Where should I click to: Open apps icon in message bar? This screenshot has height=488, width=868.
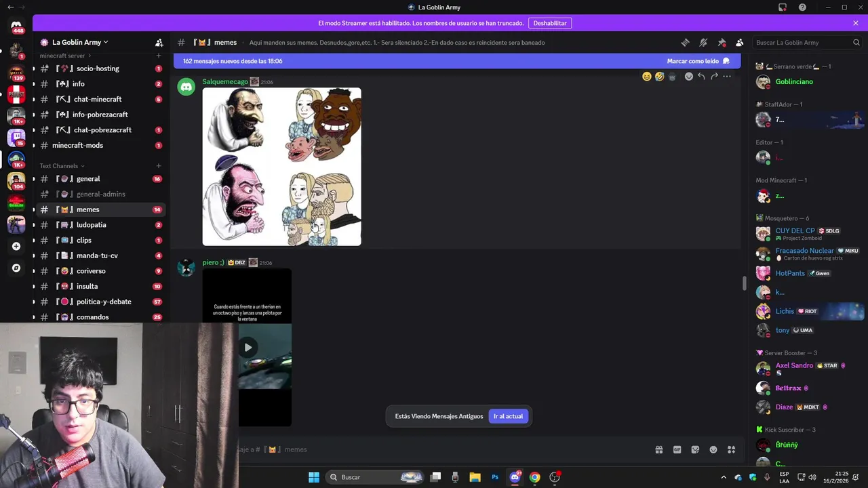click(731, 449)
